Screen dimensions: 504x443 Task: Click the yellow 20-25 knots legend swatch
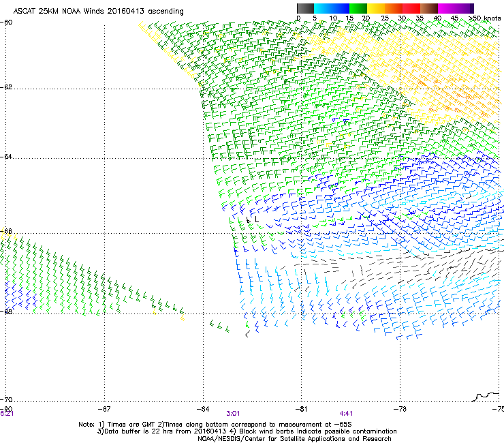[376, 8]
